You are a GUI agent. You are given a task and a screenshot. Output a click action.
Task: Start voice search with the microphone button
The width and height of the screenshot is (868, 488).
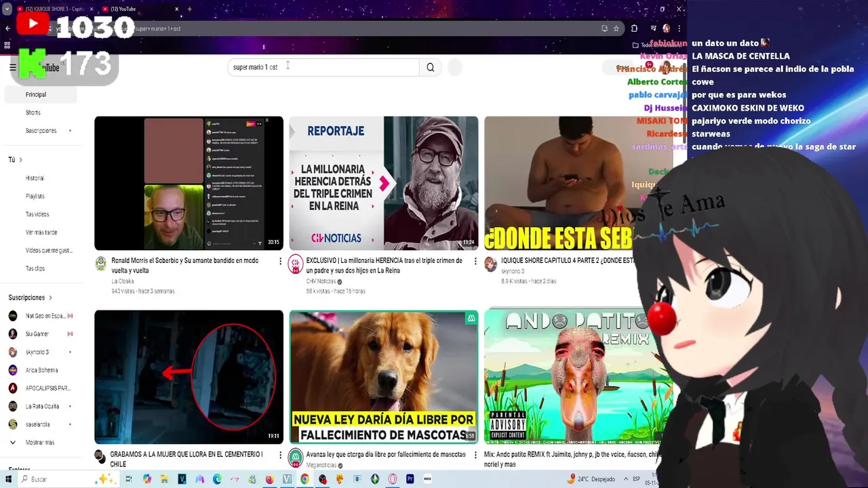click(455, 67)
